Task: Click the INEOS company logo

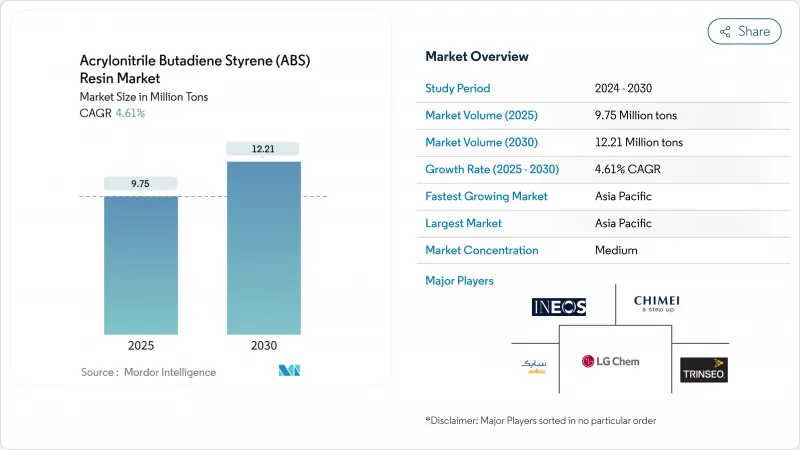Action: (x=560, y=306)
